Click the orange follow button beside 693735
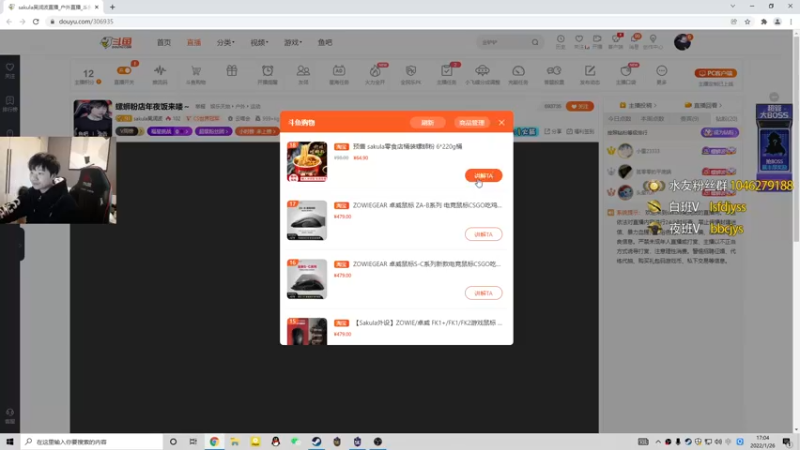The height and width of the screenshot is (450, 800). 580,106
